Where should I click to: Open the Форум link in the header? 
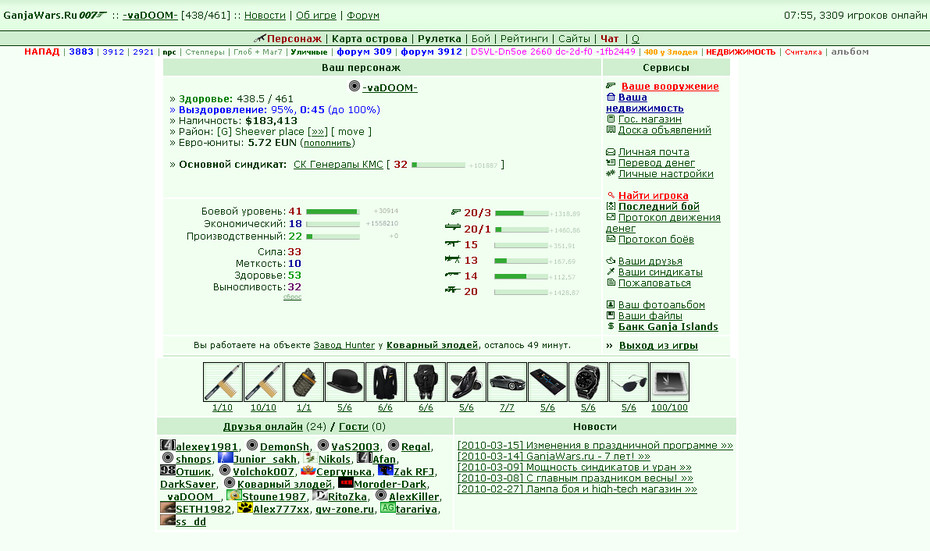(363, 15)
